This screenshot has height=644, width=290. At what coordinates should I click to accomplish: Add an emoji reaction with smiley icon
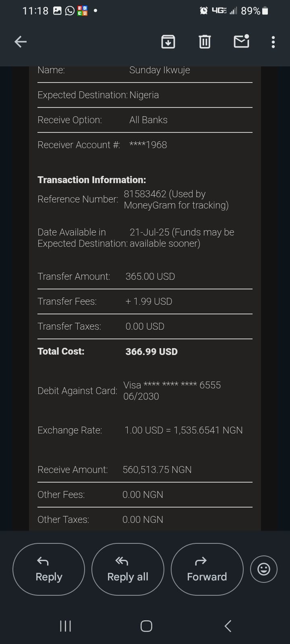tap(264, 569)
